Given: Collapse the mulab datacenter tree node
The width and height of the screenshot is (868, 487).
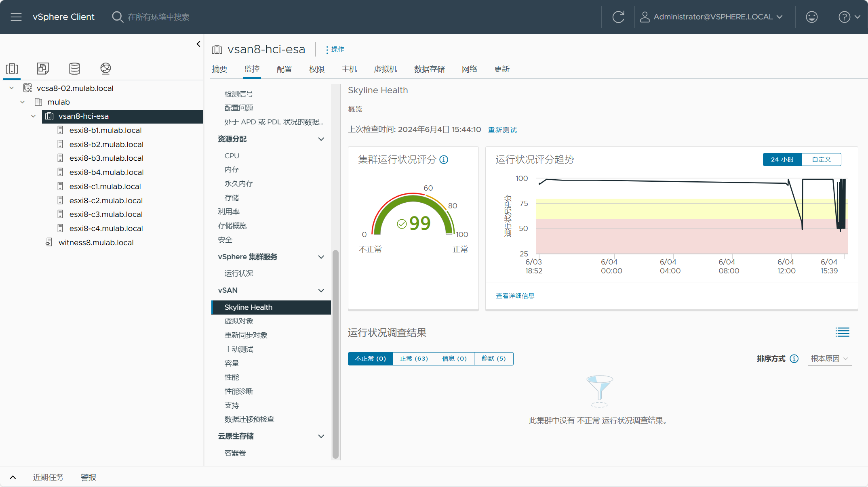Looking at the screenshot, I should click(x=22, y=102).
